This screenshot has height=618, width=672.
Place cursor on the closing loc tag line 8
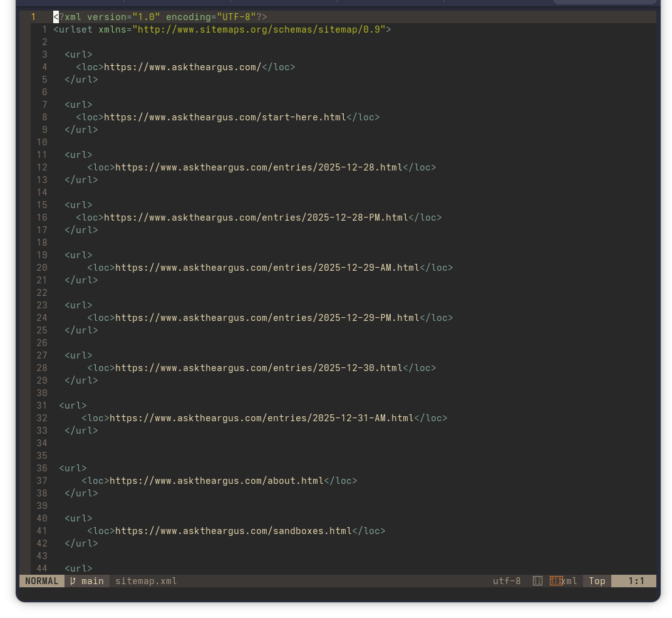click(x=363, y=117)
